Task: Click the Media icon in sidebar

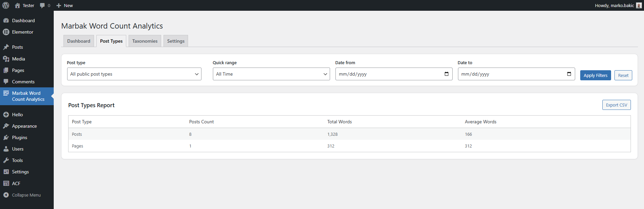Action: [6, 59]
